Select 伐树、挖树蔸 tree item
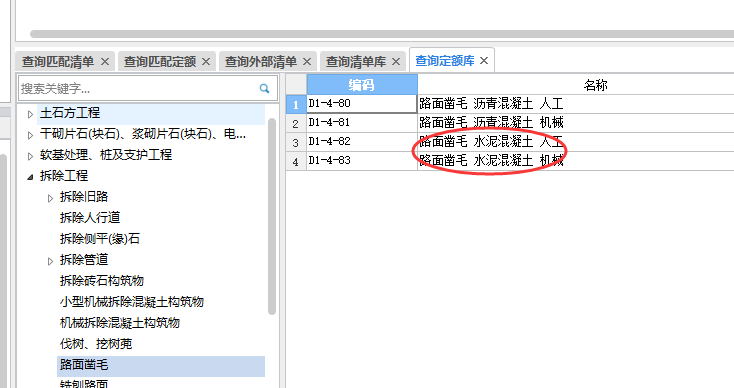 (96, 344)
